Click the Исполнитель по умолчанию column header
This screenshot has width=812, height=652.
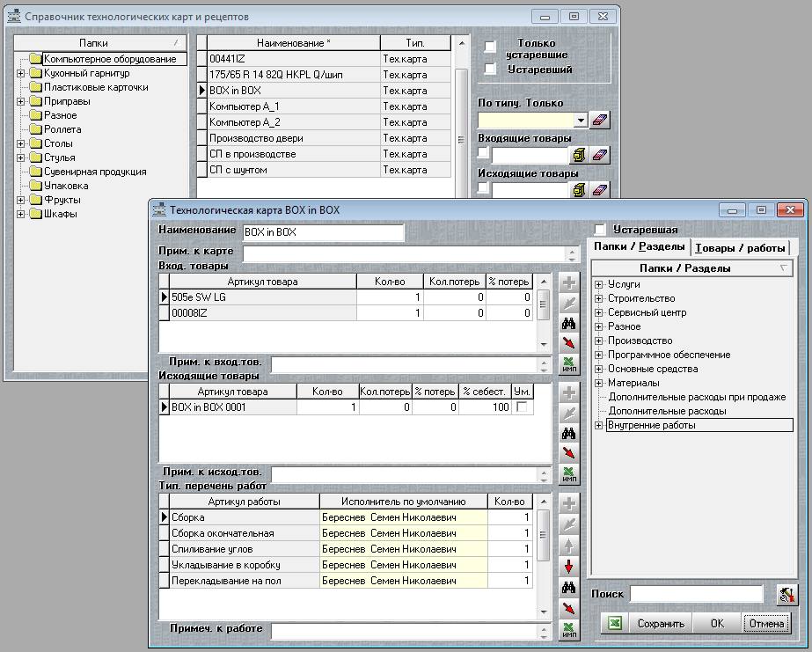point(404,502)
